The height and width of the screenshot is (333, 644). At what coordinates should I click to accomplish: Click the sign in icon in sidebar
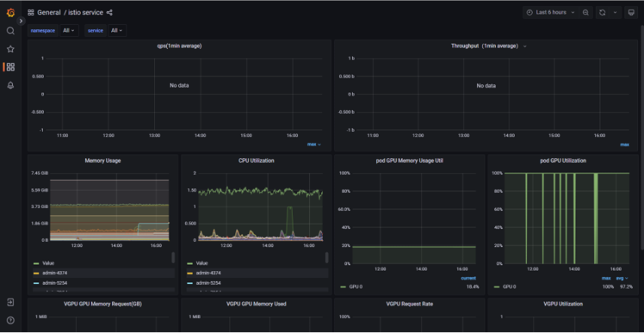11,302
